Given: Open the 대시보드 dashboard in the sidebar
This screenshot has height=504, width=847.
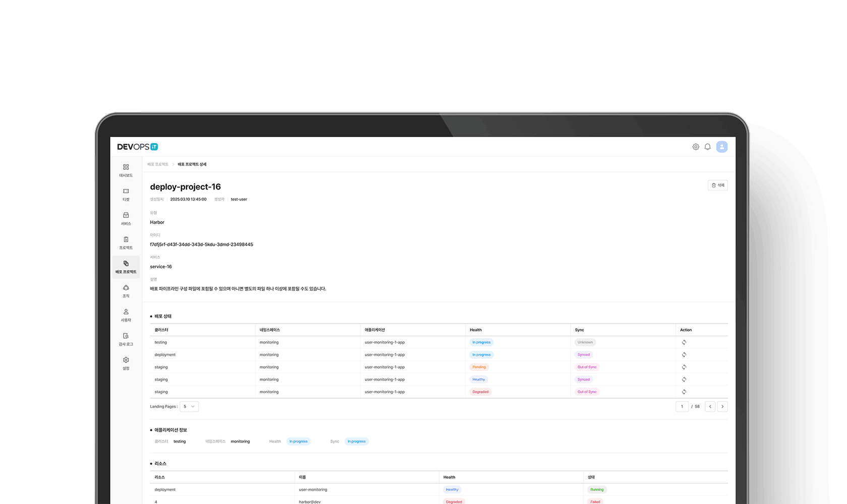Looking at the screenshot, I should pos(126,170).
